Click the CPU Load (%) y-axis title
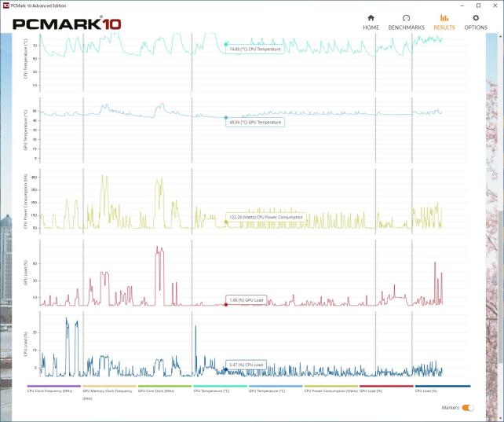 [x=25, y=344]
